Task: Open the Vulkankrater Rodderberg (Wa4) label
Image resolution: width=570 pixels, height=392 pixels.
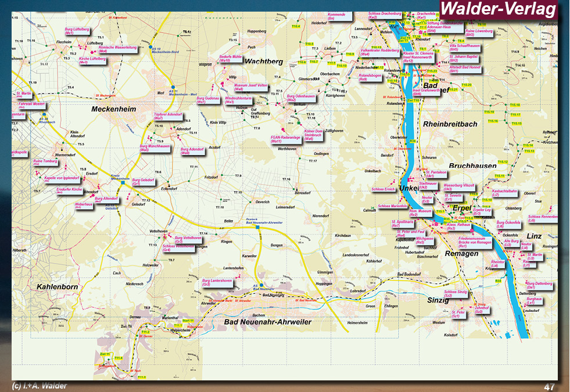Action: (380, 52)
